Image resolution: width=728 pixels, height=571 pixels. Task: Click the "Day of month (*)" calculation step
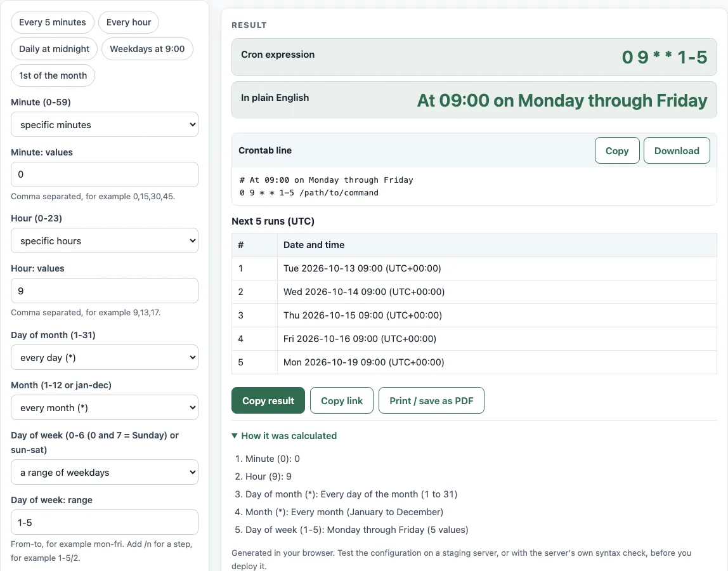(x=351, y=494)
